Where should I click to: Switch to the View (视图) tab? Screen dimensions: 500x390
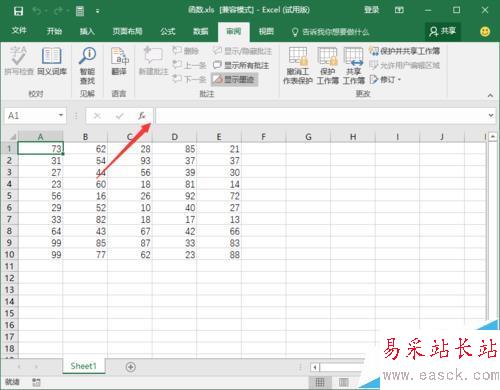266,31
